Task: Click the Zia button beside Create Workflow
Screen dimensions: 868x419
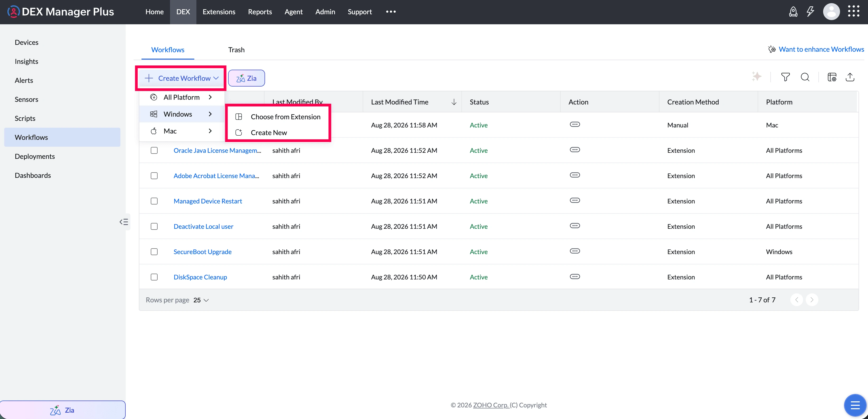Action: 246,78
